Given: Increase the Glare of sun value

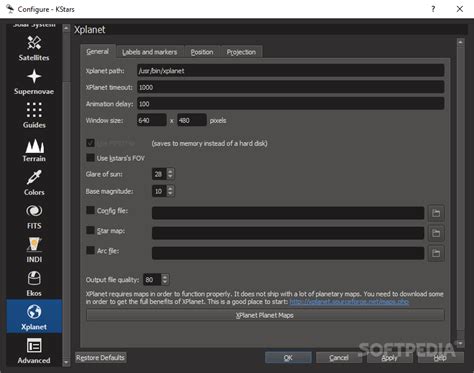Looking at the screenshot, I should pos(170,171).
